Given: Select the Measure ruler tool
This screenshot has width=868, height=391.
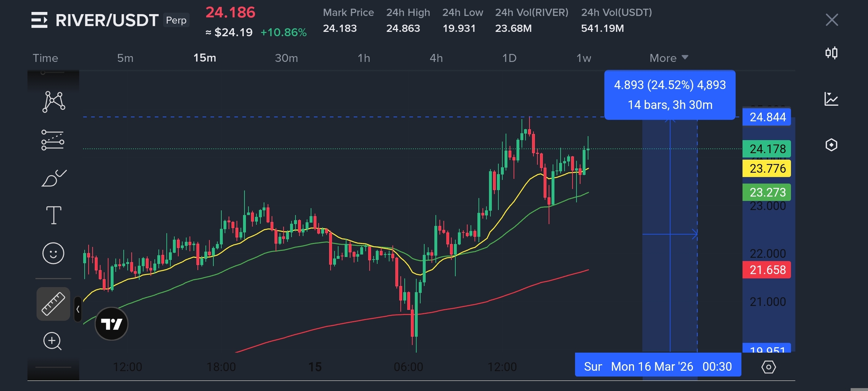Looking at the screenshot, I should [53, 304].
